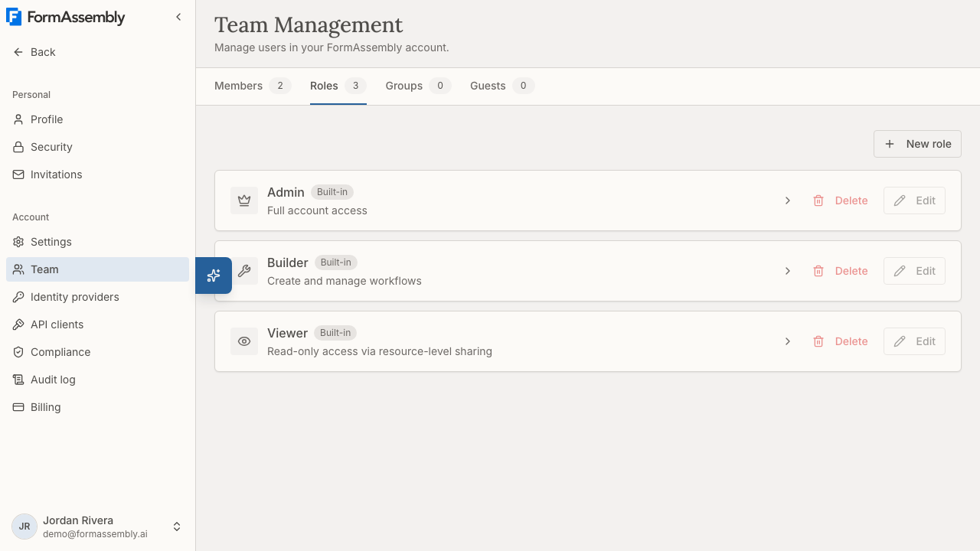This screenshot has height=551, width=980.
Task: Edit the Viewer role
Action: point(914,341)
